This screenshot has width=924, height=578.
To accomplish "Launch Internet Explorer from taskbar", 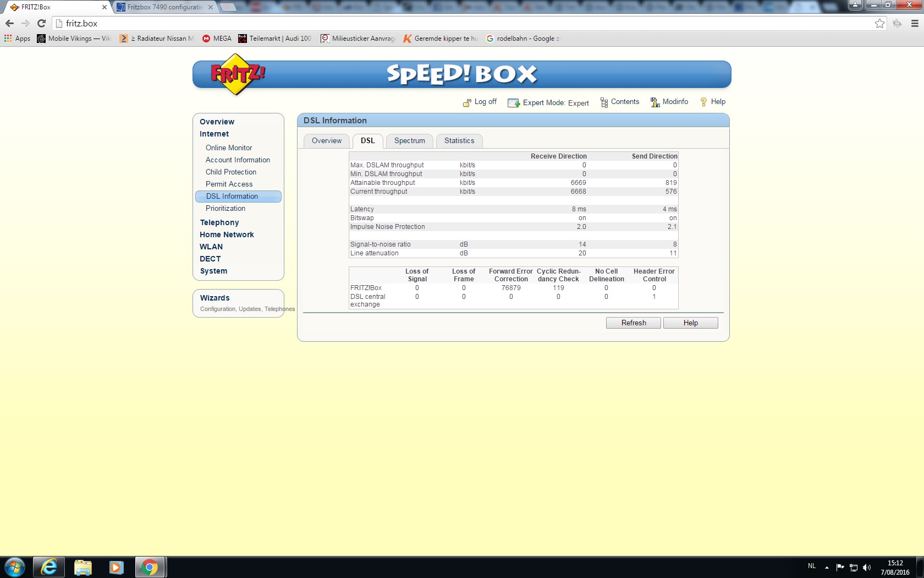I will point(49,567).
